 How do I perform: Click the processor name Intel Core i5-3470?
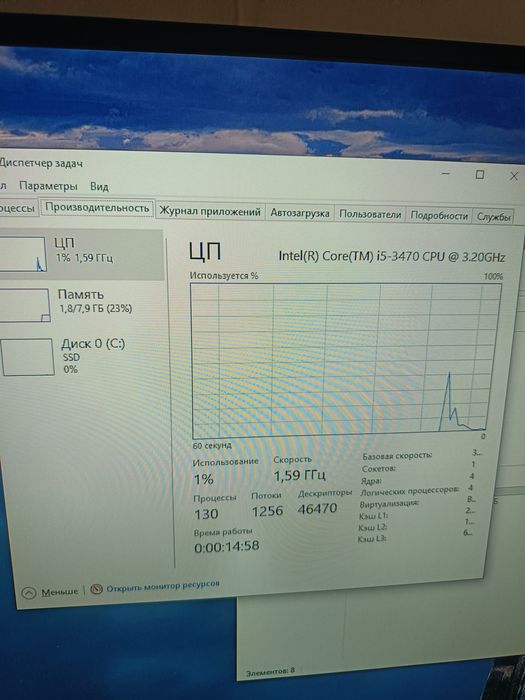(392, 257)
